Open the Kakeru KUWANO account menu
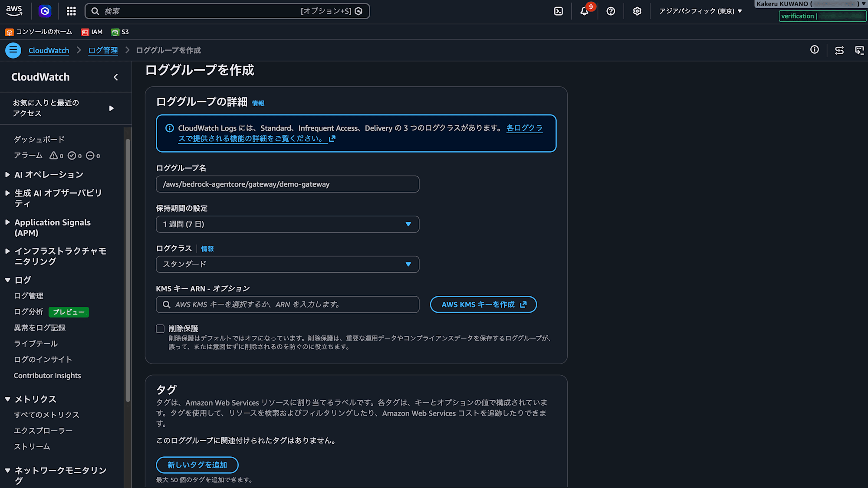This screenshot has height=488, width=868. click(x=811, y=4)
